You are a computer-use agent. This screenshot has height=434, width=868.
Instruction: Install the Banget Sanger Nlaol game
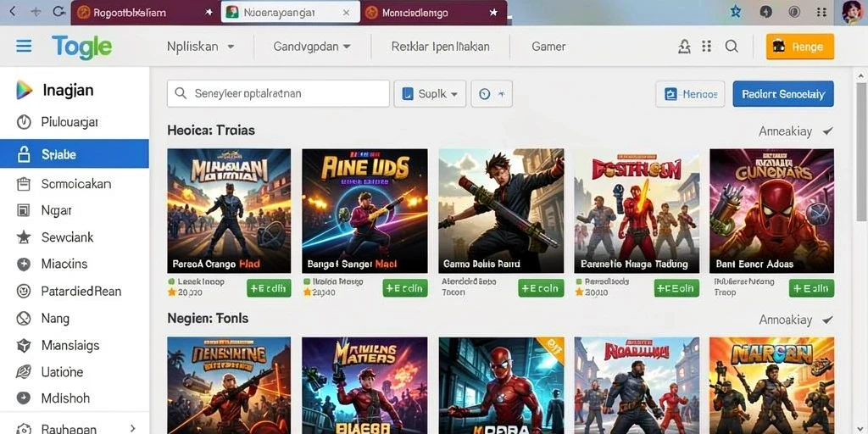point(405,288)
